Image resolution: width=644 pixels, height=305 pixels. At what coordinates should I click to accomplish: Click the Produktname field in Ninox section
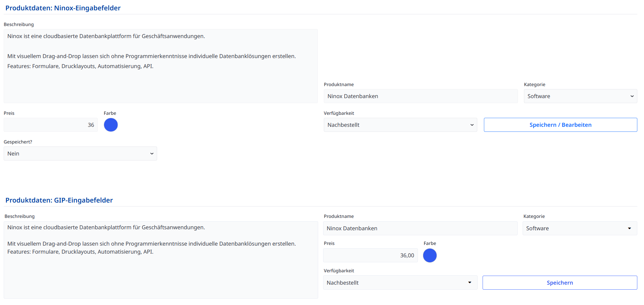point(421,96)
